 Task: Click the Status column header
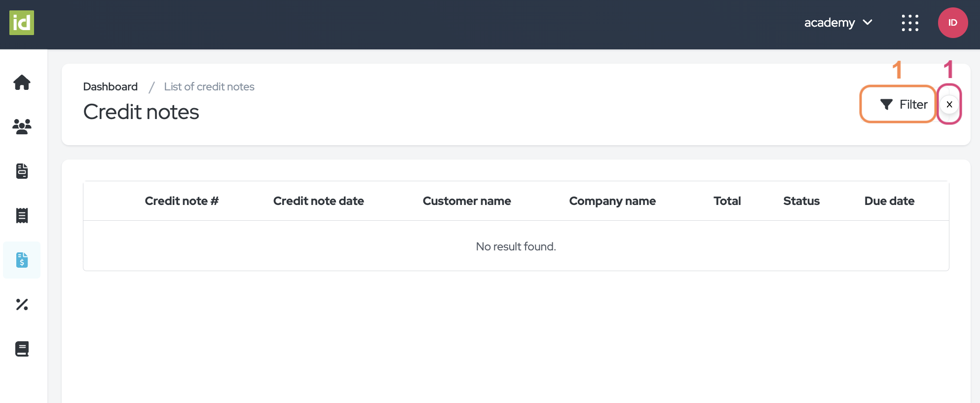point(801,201)
